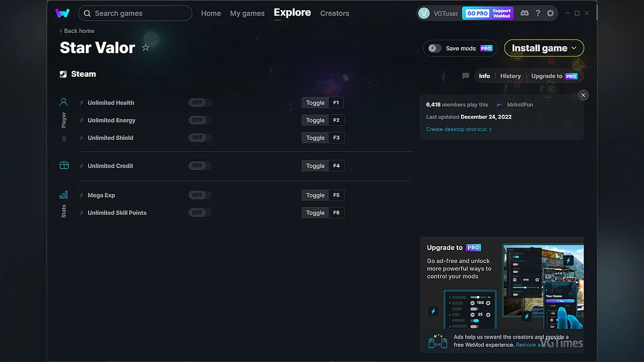The width and height of the screenshot is (644, 362).
Task: Switch to the History tab
Action: click(510, 76)
